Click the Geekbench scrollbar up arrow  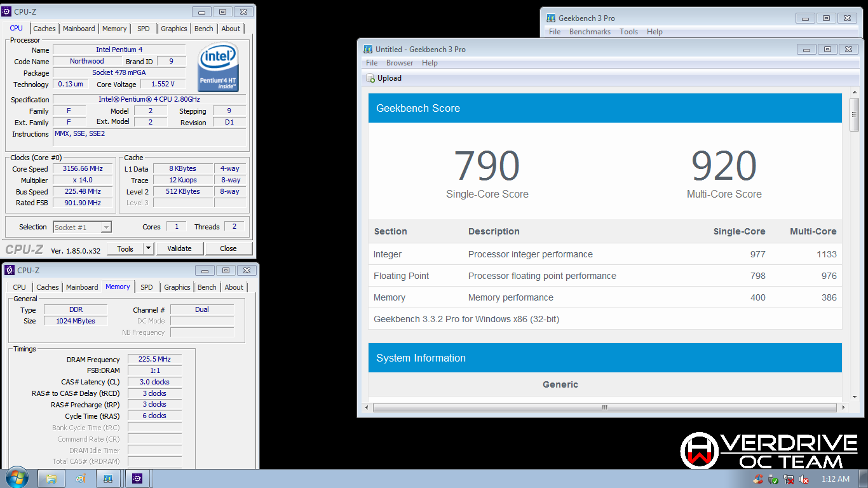pyautogui.click(x=854, y=93)
